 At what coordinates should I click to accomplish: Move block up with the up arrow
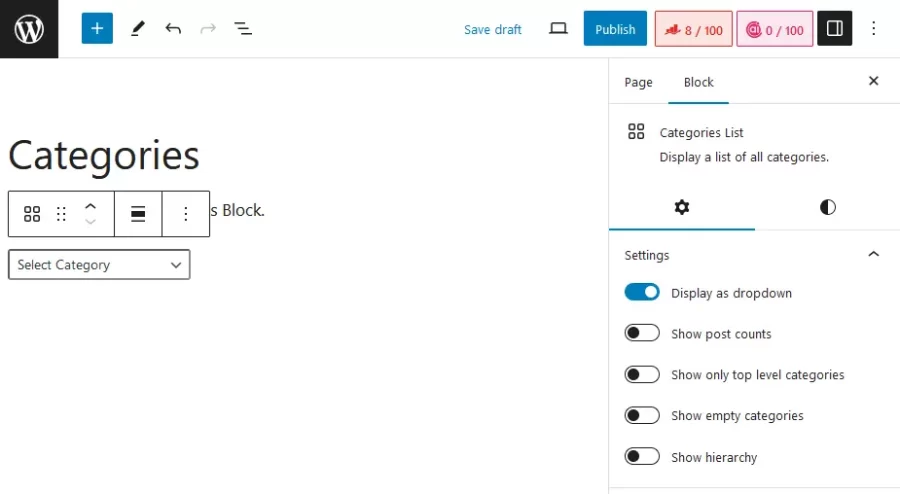point(90,207)
